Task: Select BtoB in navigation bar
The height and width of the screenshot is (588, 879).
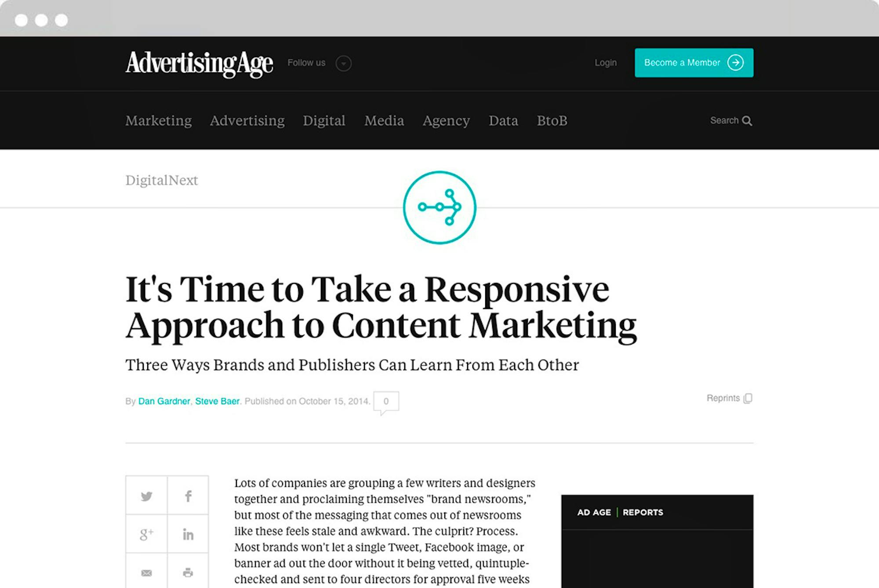Action: [552, 120]
